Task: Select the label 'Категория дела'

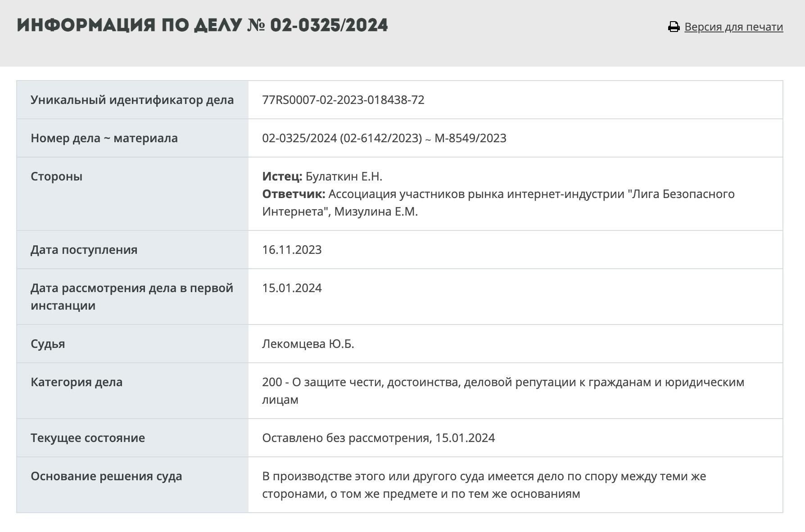Action: (x=77, y=382)
